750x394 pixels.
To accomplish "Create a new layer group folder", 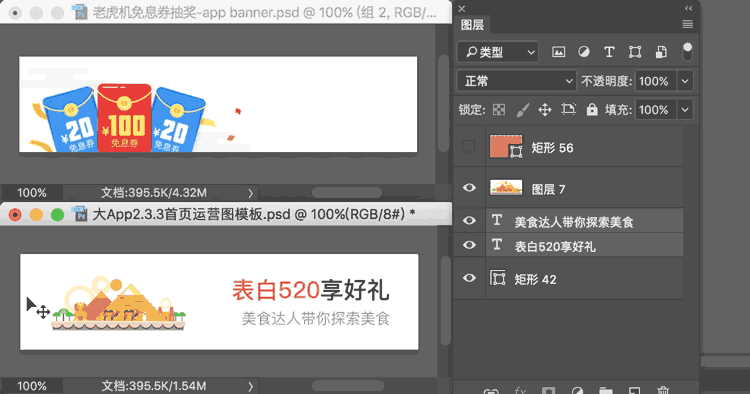I will tap(606, 391).
